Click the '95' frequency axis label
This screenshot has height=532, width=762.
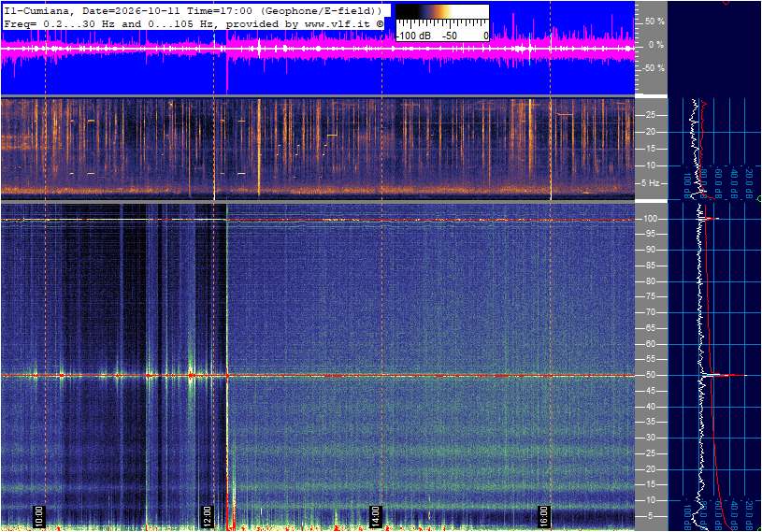pos(650,234)
